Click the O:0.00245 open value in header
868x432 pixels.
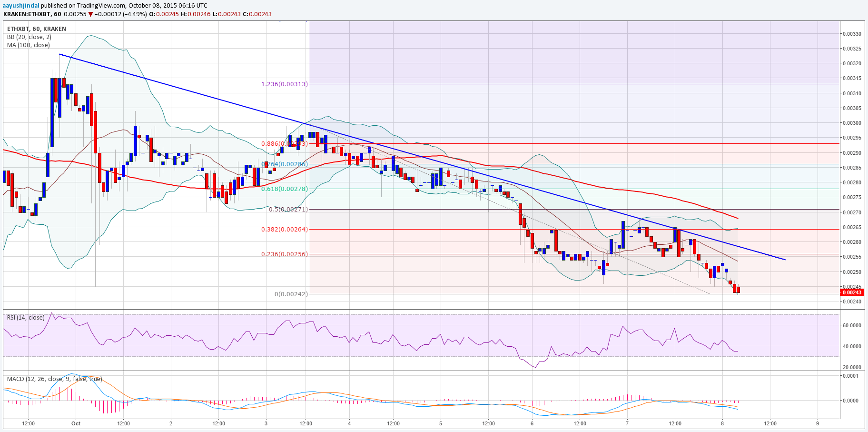coord(164,14)
